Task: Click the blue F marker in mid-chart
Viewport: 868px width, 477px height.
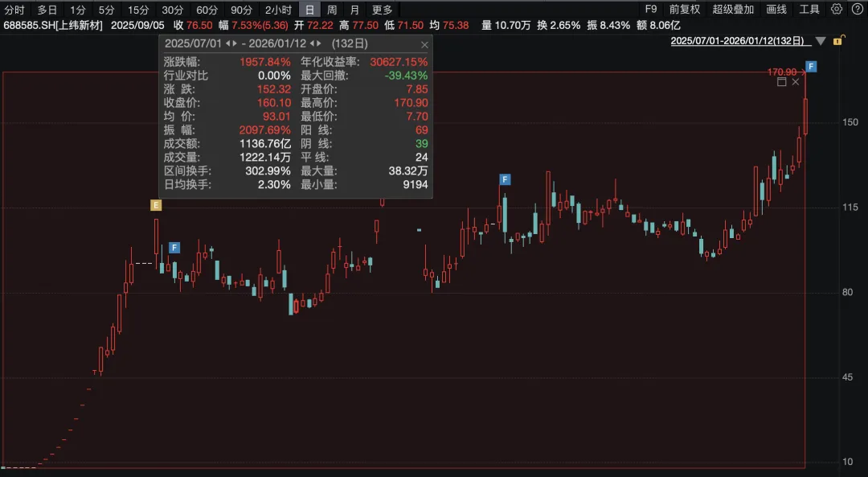Action: point(504,180)
